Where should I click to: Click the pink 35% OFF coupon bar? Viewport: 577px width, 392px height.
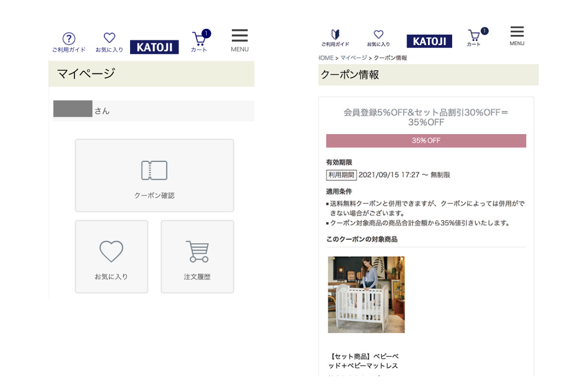coord(426,141)
